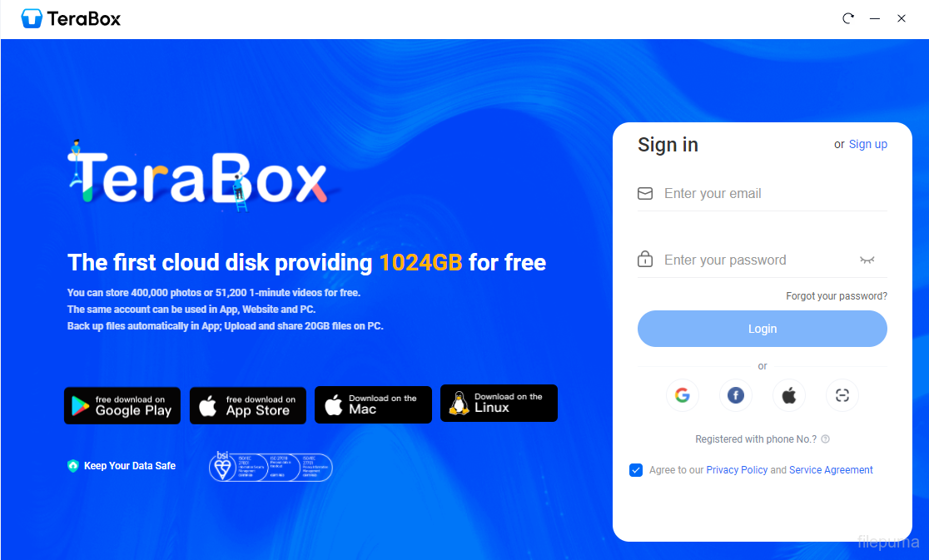The height and width of the screenshot is (560, 929).
Task: Uncheck the Privacy Policy agreement checkbox
Action: (636, 470)
